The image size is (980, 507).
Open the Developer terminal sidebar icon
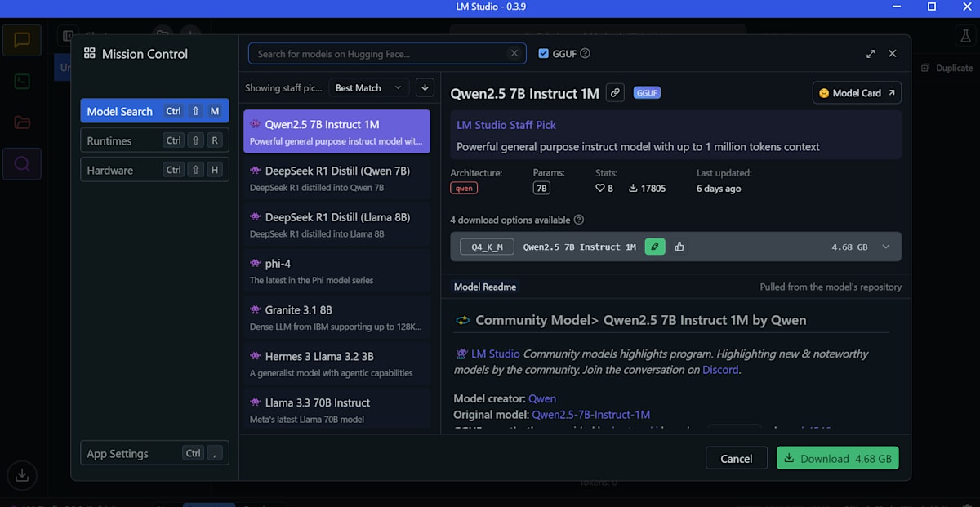click(x=22, y=81)
